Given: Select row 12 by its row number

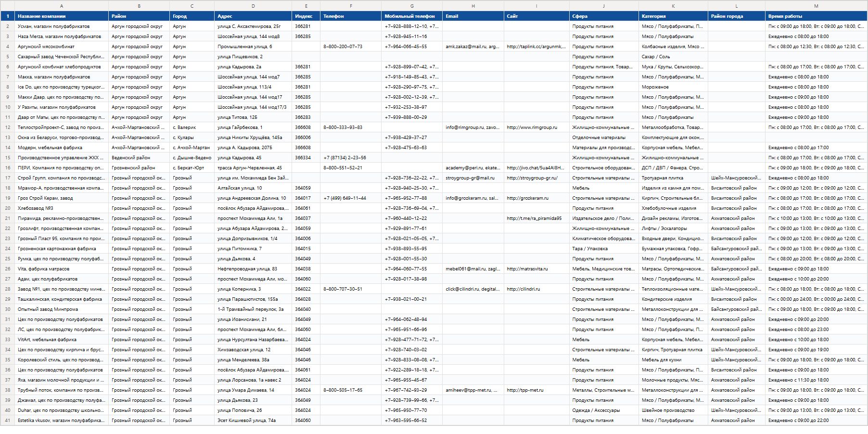Looking at the screenshot, I should coord(7,128).
